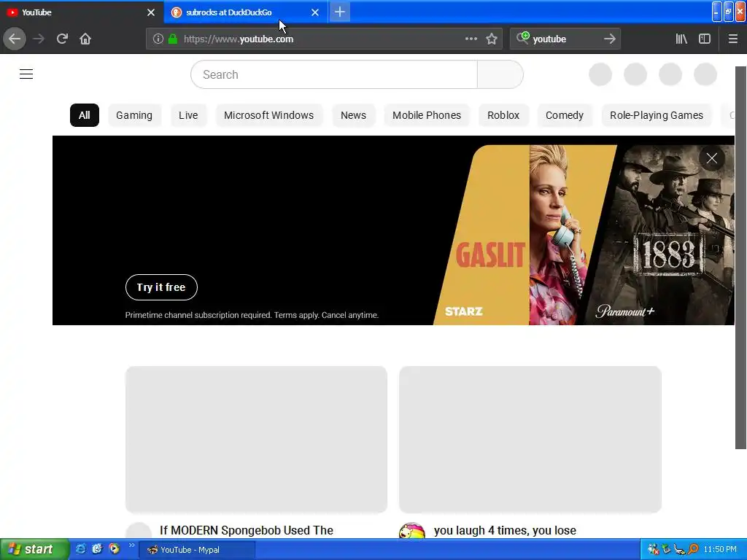Select the Mobile Phones filter chip
747x560 pixels.
(427, 115)
